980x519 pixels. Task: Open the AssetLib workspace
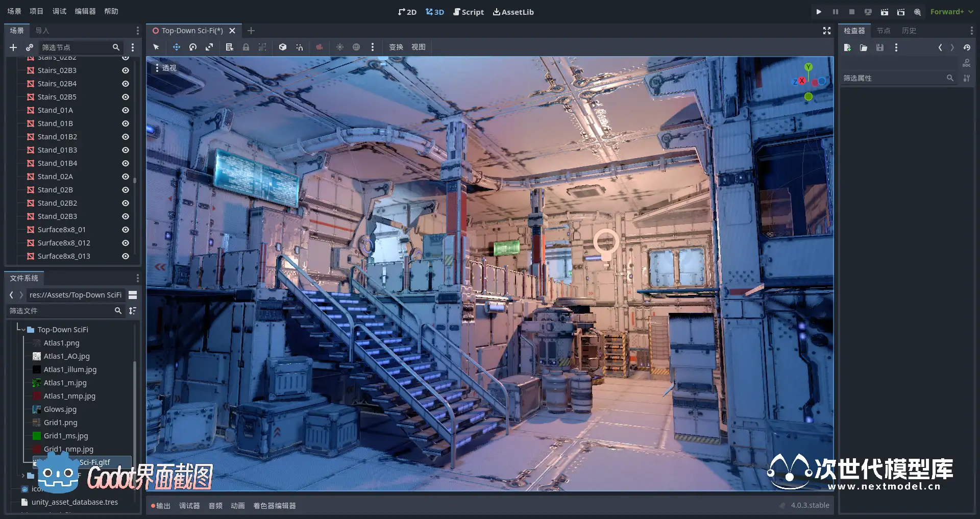513,12
